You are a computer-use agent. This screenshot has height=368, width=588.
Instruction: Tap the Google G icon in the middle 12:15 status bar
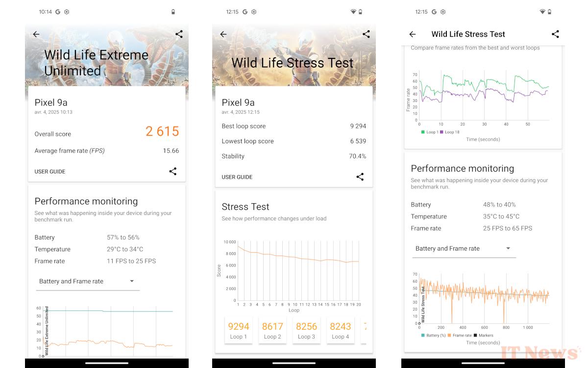[x=245, y=12]
